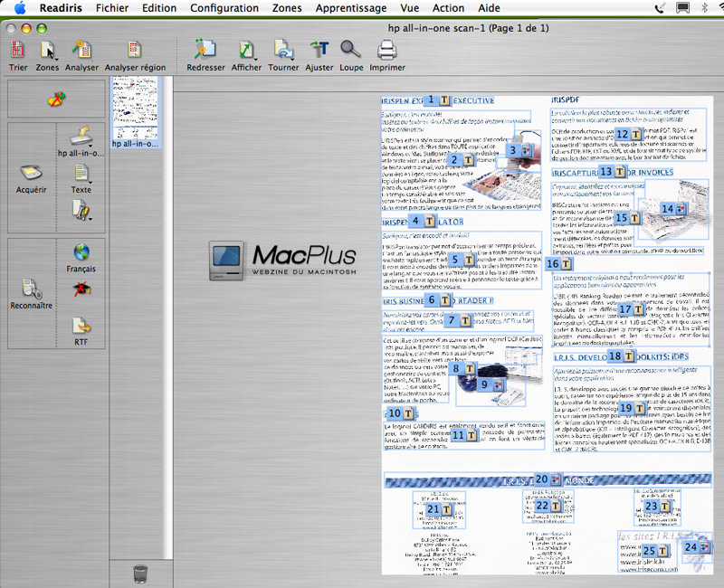Select the text zone 6 tag
This screenshot has width=724, height=588.
437,300
